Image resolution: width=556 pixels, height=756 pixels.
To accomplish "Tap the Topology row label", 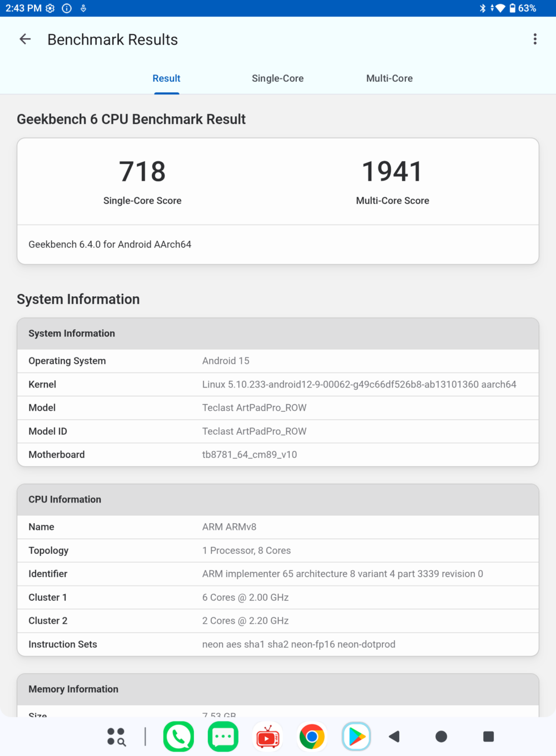I will (48, 550).
